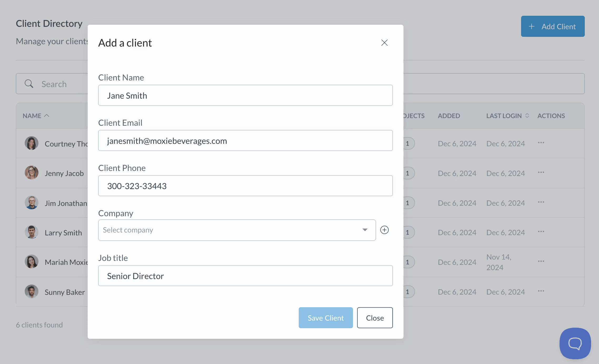The height and width of the screenshot is (364, 599).
Task: Open actions menu for Jenny Jacob's row
Action: coord(541,173)
